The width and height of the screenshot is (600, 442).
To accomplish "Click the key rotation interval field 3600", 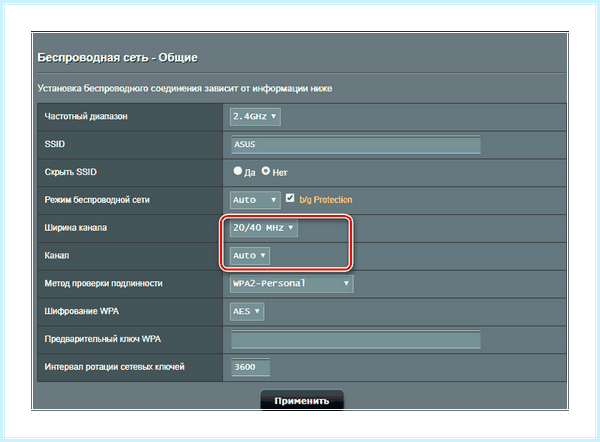I will 251,367.
